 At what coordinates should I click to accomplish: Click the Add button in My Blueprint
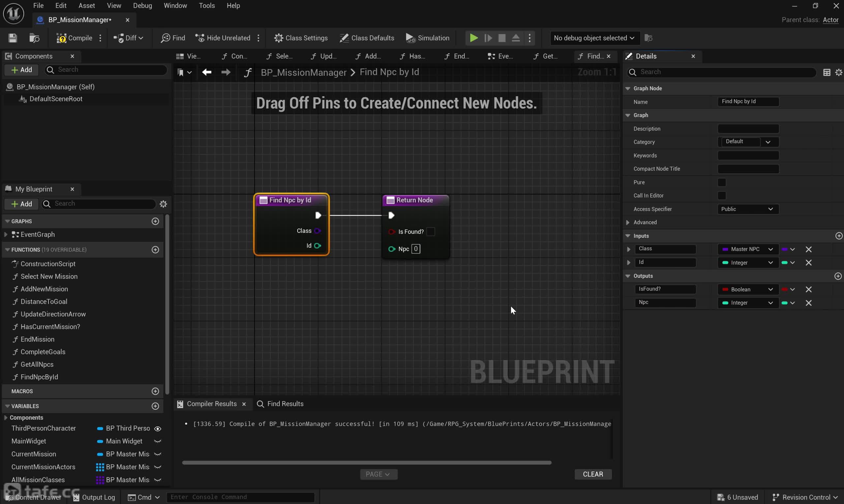21,204
